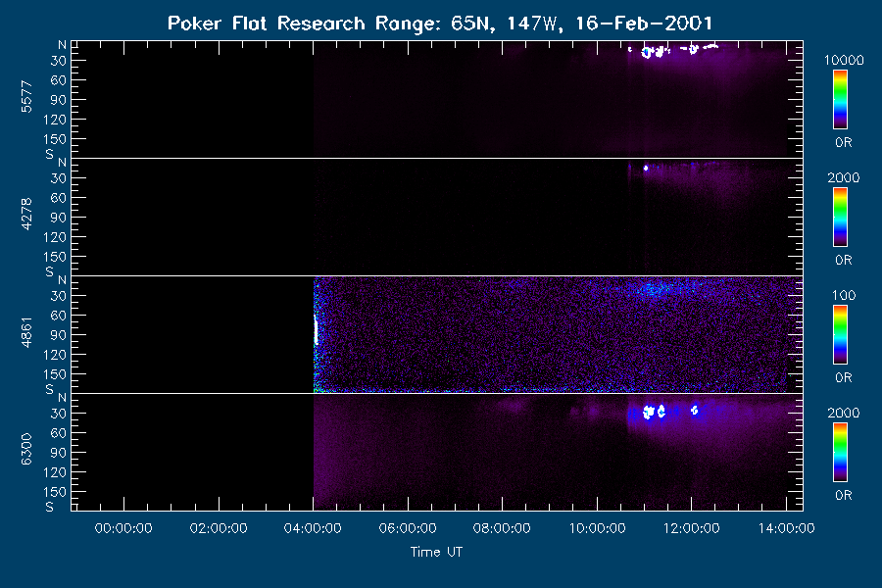Click the S label at the 6300 panel bottom
The width and height of the screenshot is (882, 588).
click(x=50, y=507)
